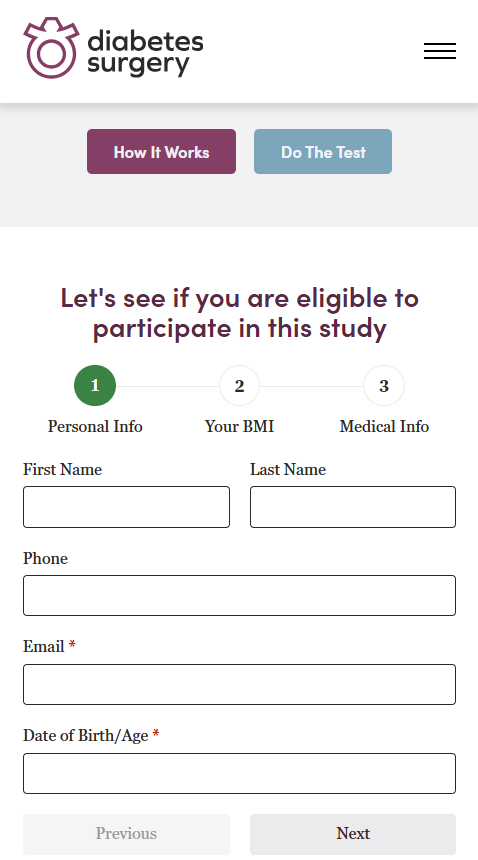Jump to step 3 circle
This screenshot has width=478, height=860.
[384, 386]
